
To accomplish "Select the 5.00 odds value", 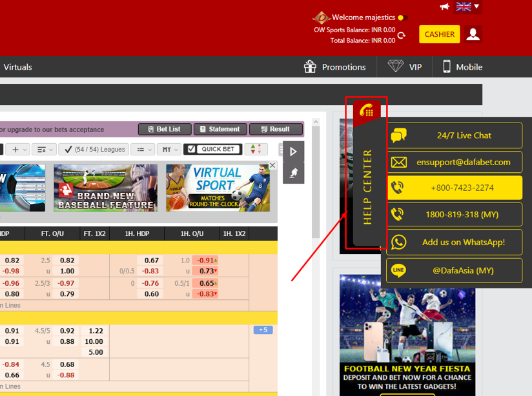I will coord(96,353).
